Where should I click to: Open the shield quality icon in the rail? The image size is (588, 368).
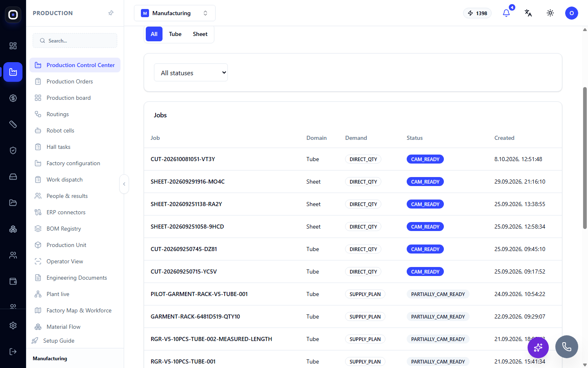coord(13,150)
